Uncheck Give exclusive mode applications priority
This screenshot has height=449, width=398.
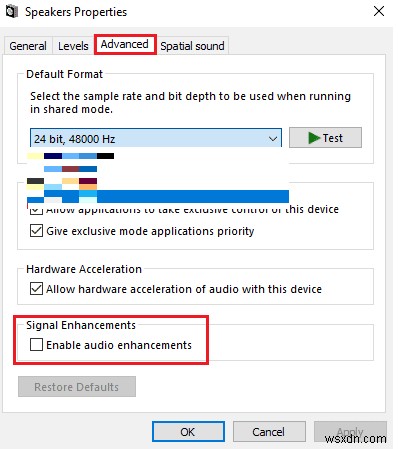coord(36,231)
